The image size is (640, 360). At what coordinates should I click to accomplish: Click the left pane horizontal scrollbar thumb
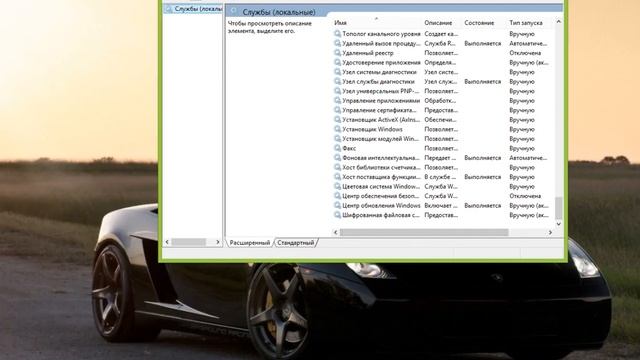tap(189, 242)
